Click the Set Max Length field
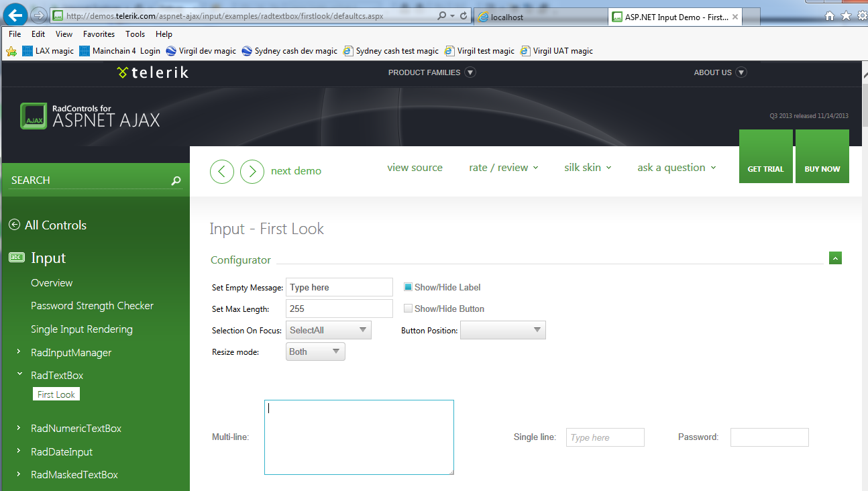 pyautogui.click(x=339, y=309)
